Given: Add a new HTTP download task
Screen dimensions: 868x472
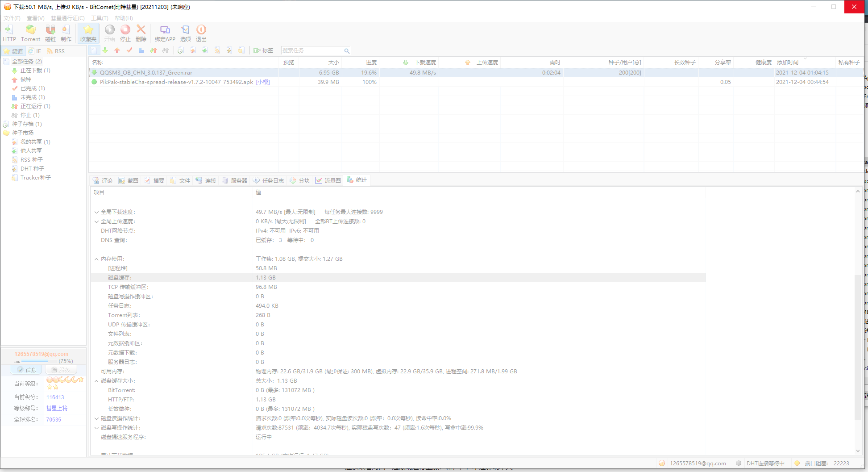Looking at the screenshot, I should (9, 33).
